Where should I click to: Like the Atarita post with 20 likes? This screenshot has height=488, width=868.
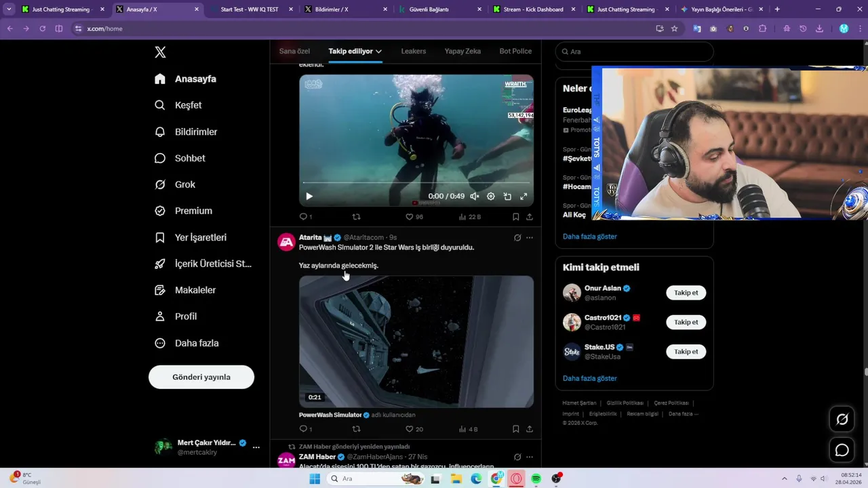pos(414,429)
